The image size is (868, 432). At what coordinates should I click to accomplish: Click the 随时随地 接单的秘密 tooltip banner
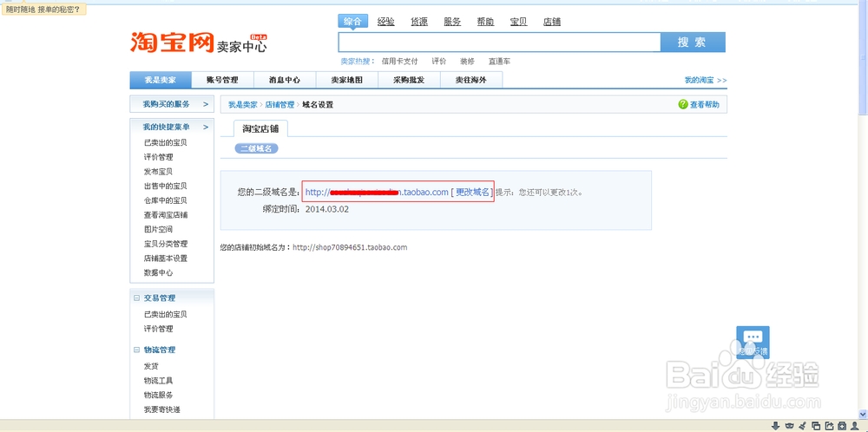[x=43, y=10]
